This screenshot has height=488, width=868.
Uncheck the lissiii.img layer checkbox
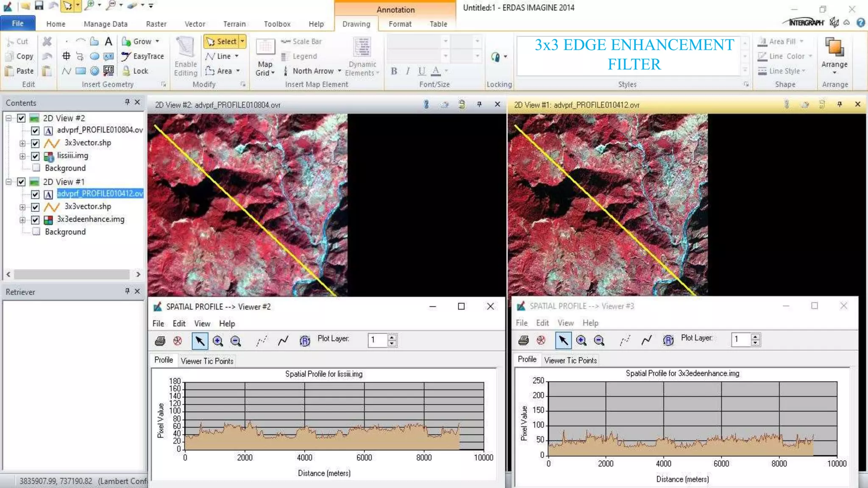pyautogui.click(x=36, y=156)
